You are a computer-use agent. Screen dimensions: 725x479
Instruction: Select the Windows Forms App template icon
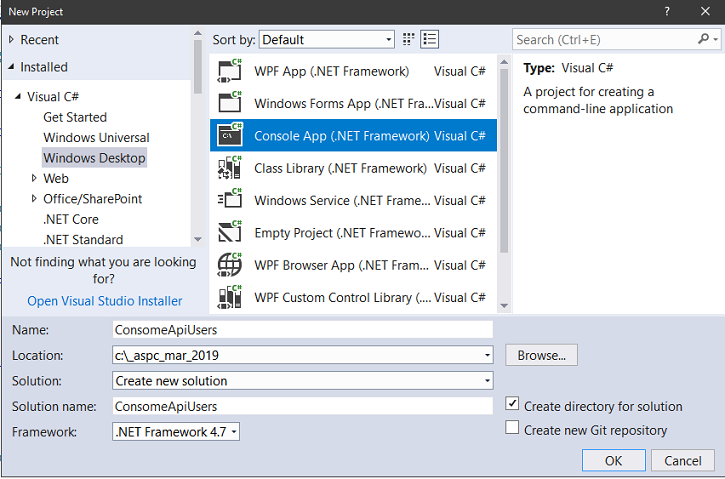(230, 103)
